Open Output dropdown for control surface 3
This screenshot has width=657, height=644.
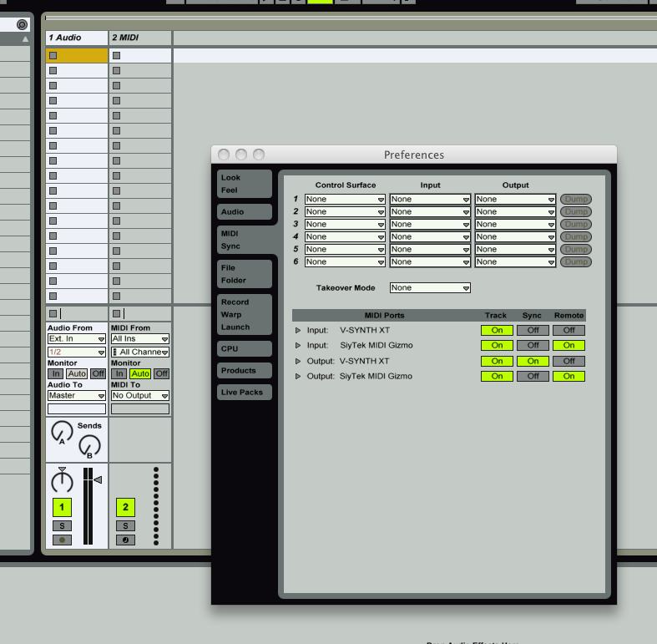tap(515, 225)
